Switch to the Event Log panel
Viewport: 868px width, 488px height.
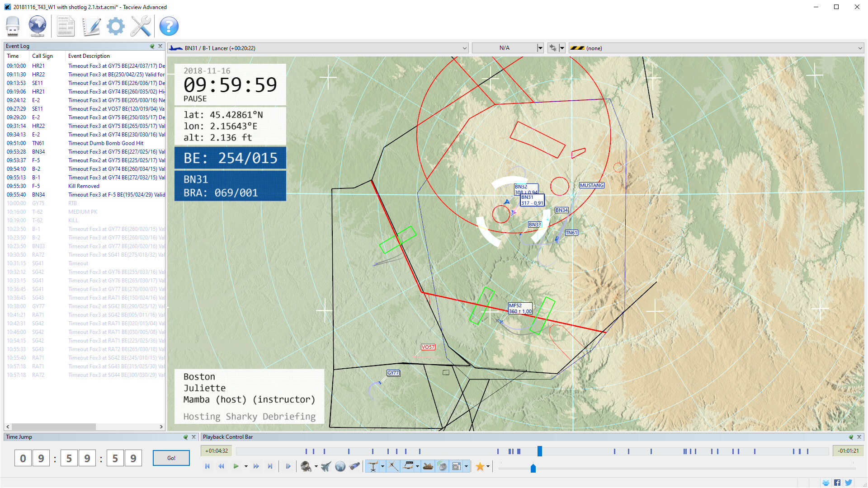pos(17,46)
